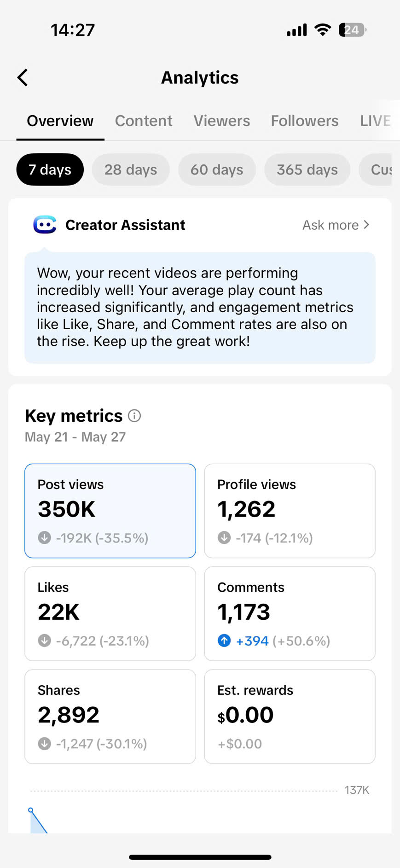The image size is (400, 868).
Task: Tap the chart data point marker
Action: click(30, 810)
